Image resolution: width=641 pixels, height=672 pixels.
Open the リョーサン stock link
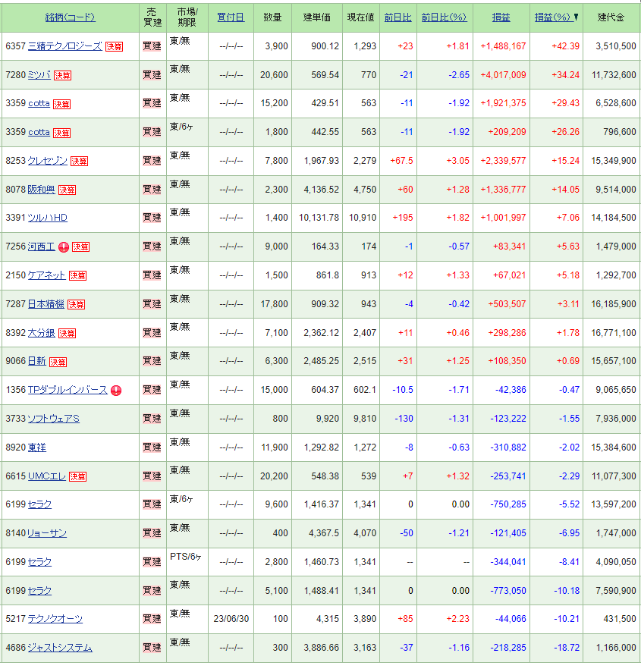47,533
